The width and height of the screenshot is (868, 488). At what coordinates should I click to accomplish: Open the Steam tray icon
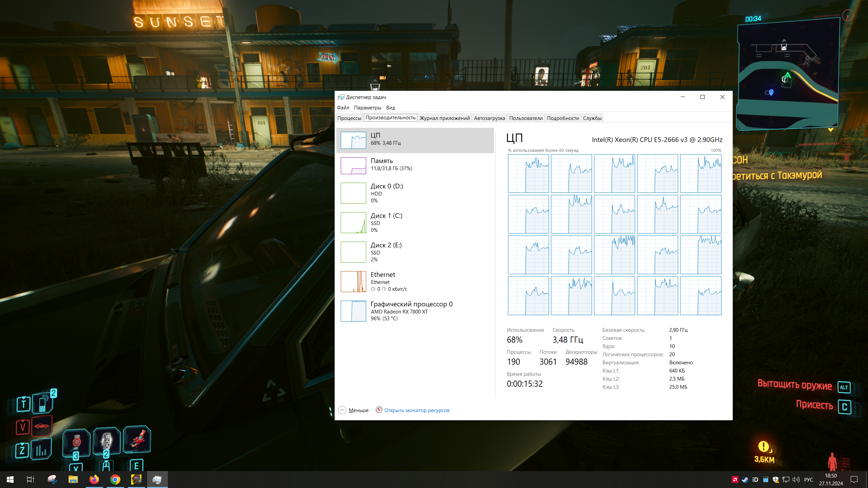click(x=745, y=480)
